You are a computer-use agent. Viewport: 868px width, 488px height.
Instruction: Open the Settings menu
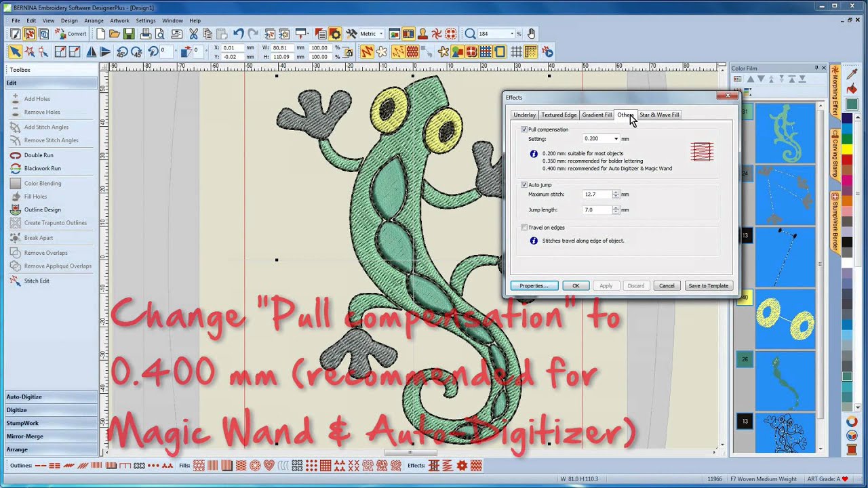pyautogui.click(x=145, y=21)
